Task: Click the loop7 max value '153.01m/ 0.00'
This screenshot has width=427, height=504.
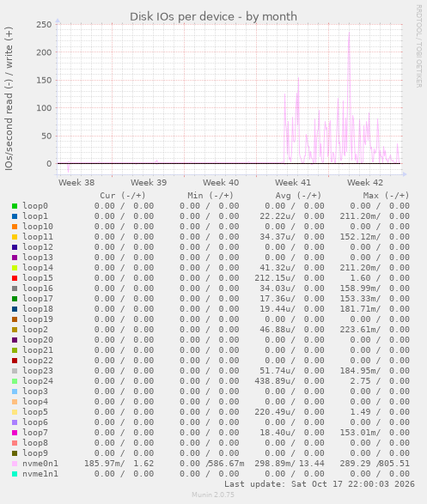Action: (375, 433)
